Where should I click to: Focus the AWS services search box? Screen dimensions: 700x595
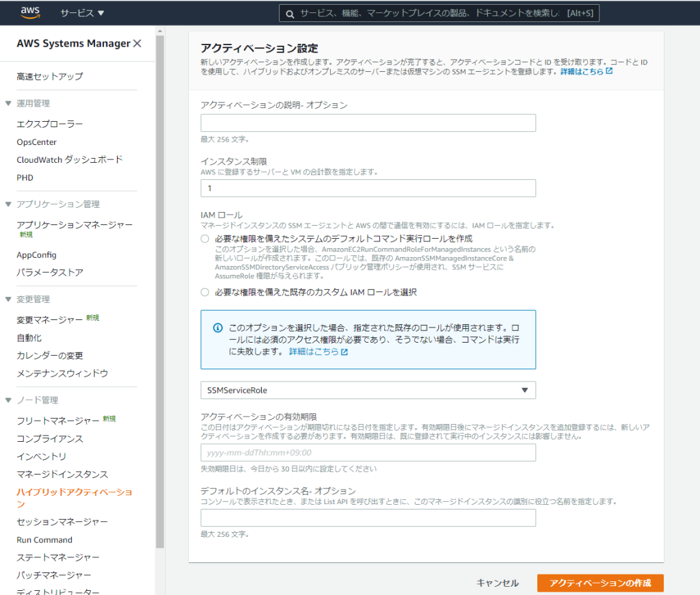(439, 13)
